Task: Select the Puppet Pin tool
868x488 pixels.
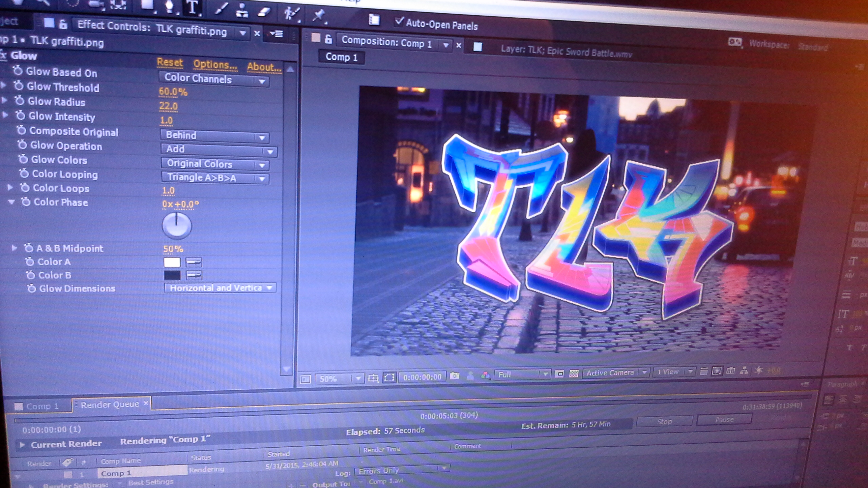Action: click(318, 15)
